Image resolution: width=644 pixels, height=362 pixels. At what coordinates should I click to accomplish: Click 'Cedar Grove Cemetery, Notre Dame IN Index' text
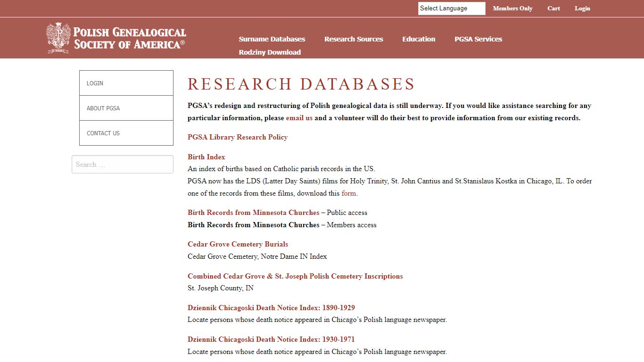[x=257, y=256]
